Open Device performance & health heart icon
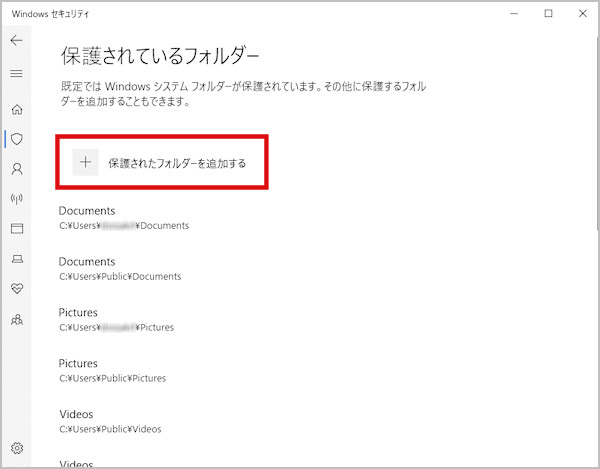 tap(17, 288)
